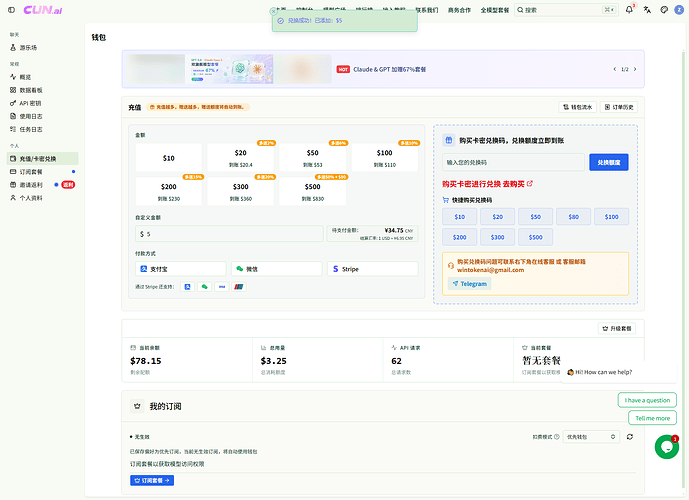Open 商务合作 in the top navigation
Viewport: 689px width, 500px height.
[x=459, y=10]
